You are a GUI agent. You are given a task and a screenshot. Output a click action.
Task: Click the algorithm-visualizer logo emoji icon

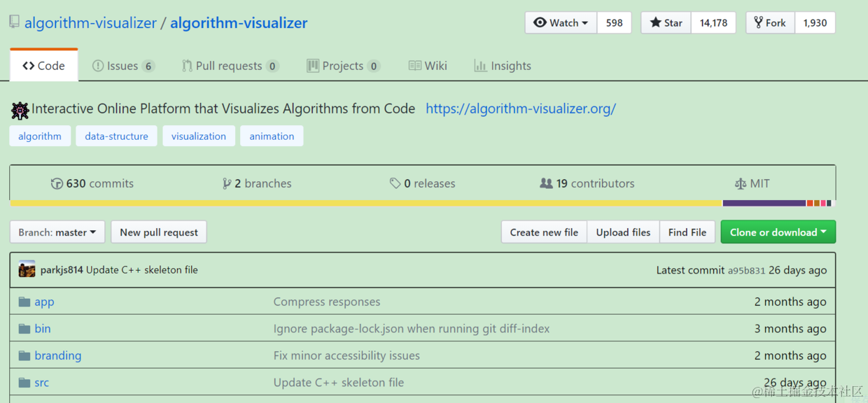[20, 110]
